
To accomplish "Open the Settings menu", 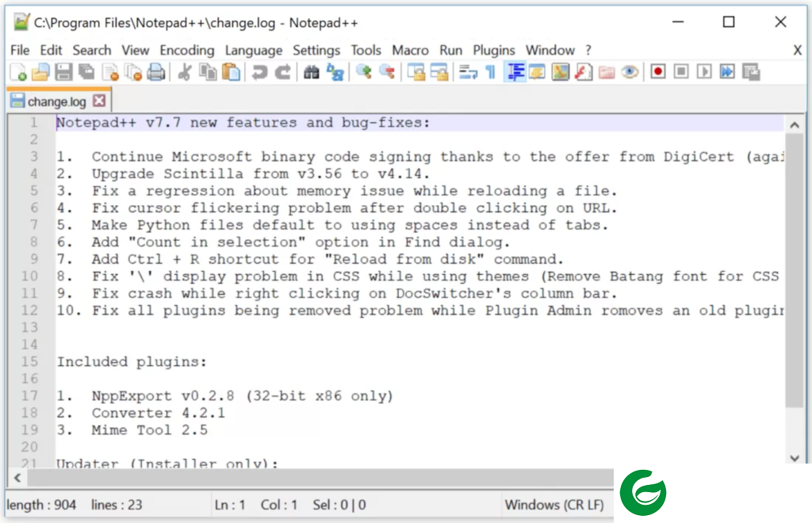I will (316, 50).
